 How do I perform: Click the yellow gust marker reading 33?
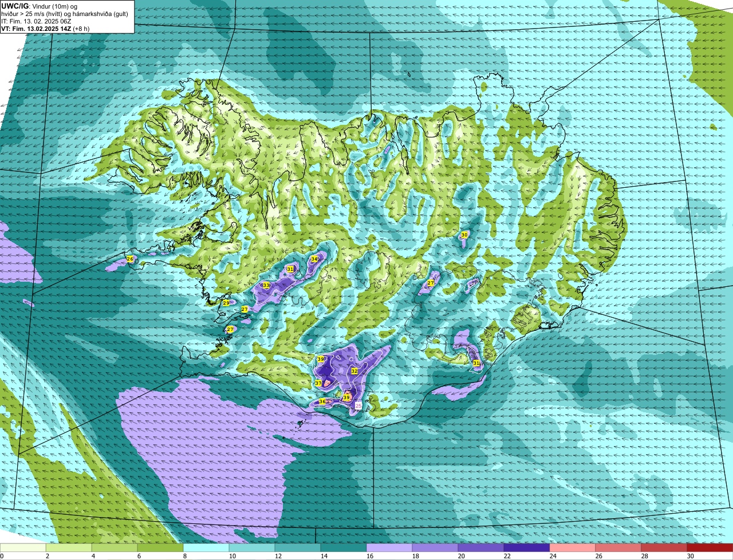click(266, 285)
